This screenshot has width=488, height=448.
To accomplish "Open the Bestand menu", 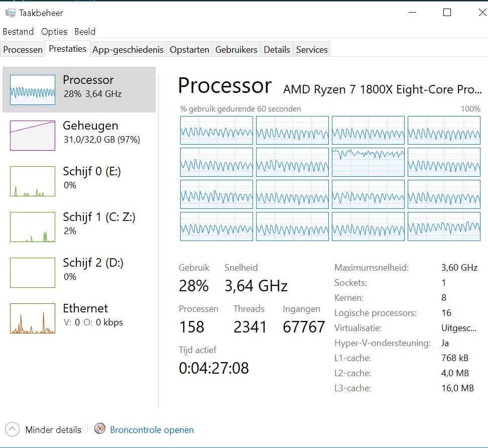I will [19, 32].
